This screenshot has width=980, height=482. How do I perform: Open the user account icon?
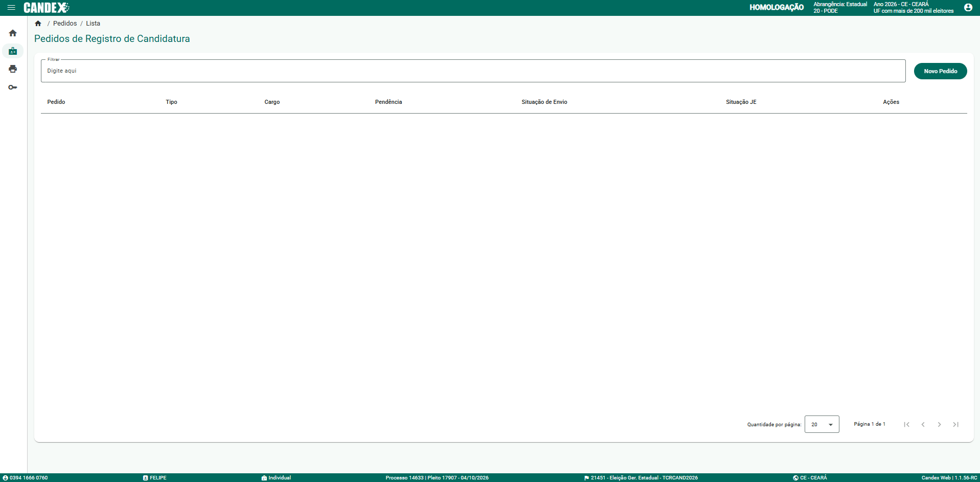coord(968,8)
